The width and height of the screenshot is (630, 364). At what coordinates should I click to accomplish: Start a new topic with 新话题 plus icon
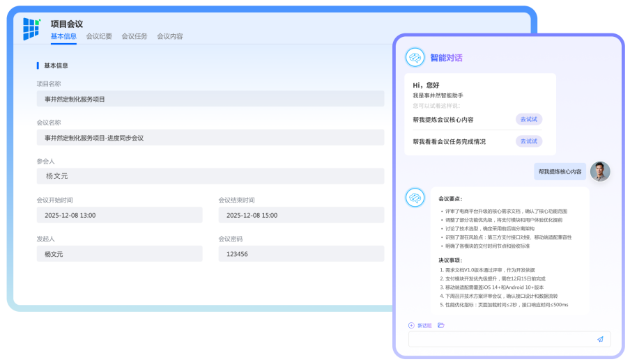[411, 325]
